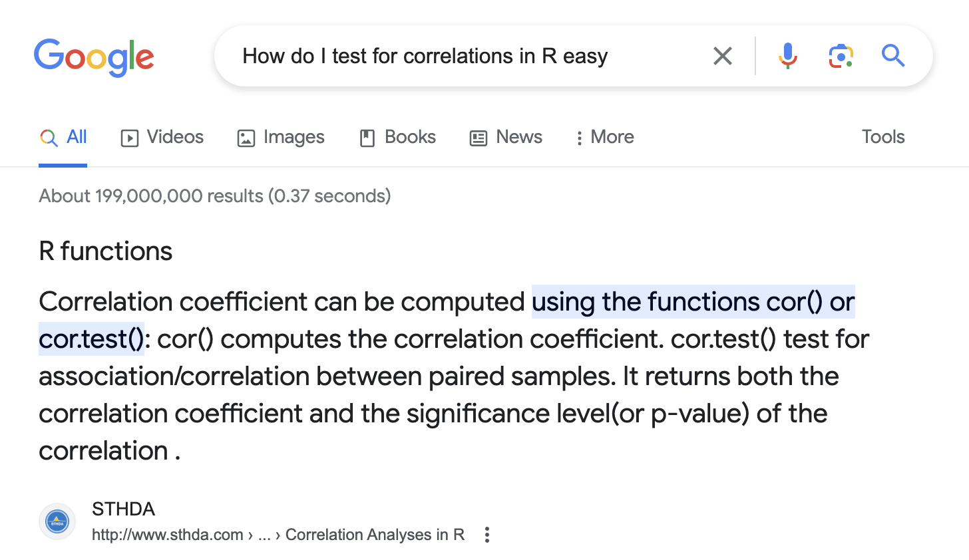This screenshot has width=969, height=560.
Task: Submit search with magnifying glass icon
Action: 893,56
